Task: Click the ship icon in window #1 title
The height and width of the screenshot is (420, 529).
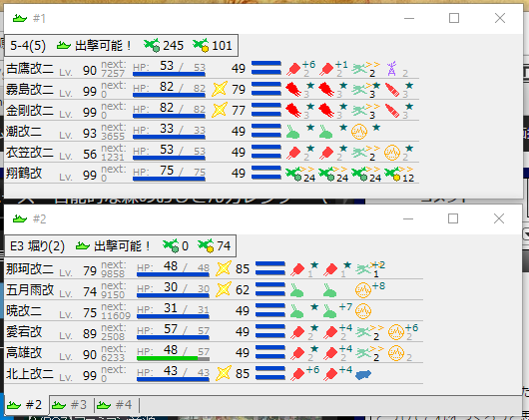Action: tap(20, 18)
